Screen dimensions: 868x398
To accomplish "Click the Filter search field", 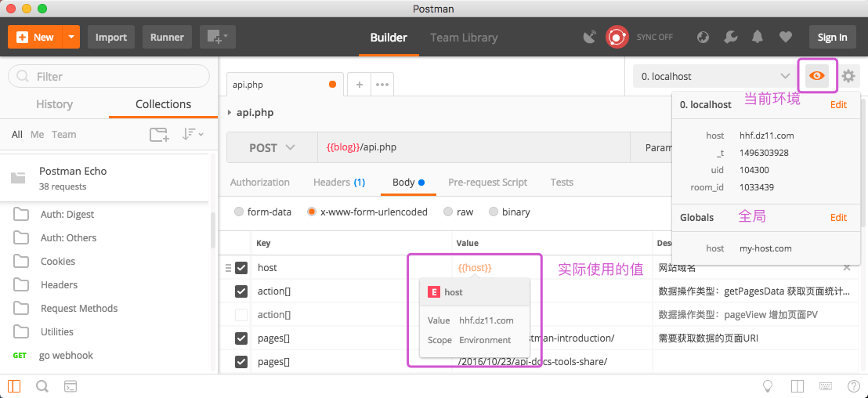I will 110,76.
